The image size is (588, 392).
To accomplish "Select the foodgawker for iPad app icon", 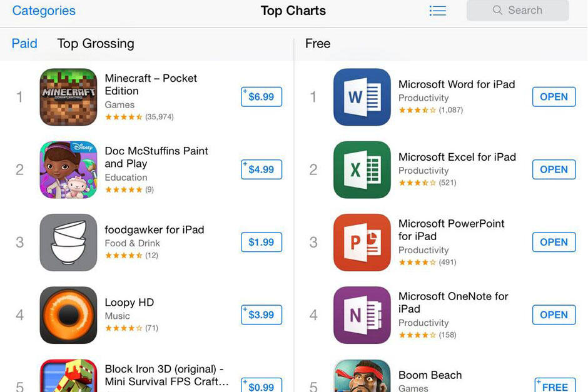I will [68, 243].
